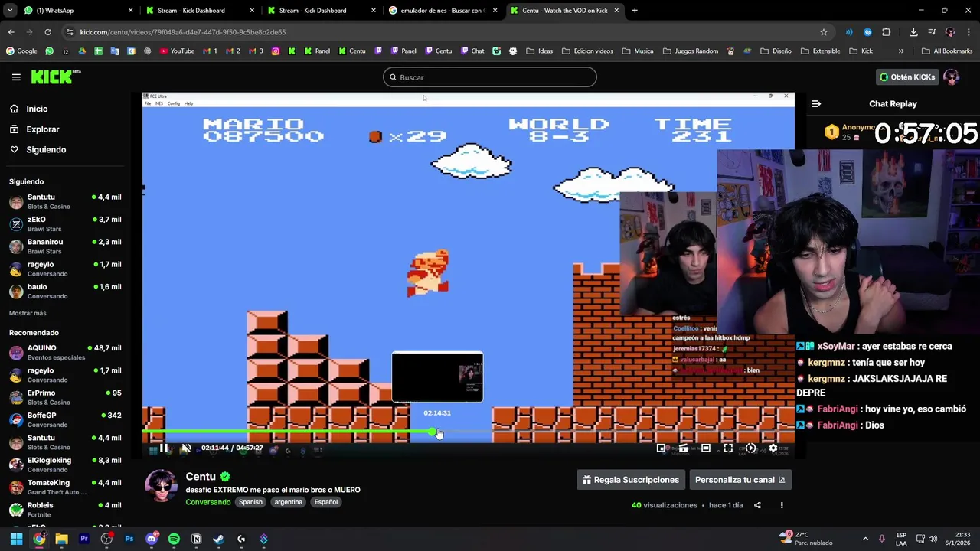Open Google bookmark

point(21,51)
